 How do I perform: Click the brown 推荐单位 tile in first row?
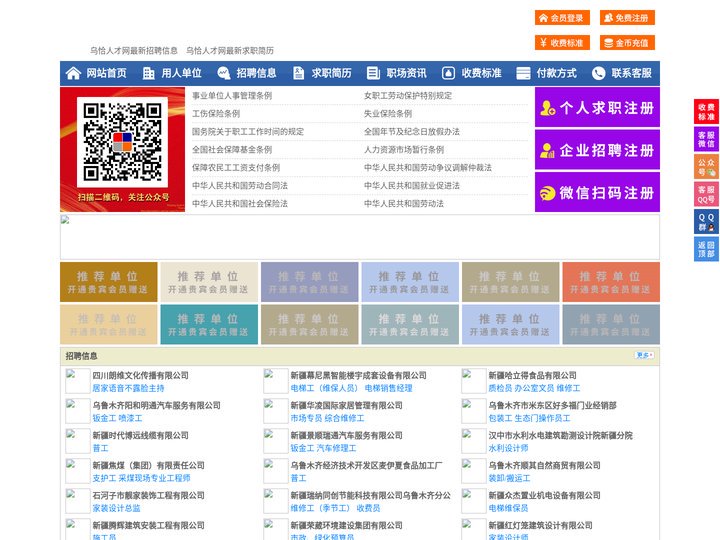108,282
